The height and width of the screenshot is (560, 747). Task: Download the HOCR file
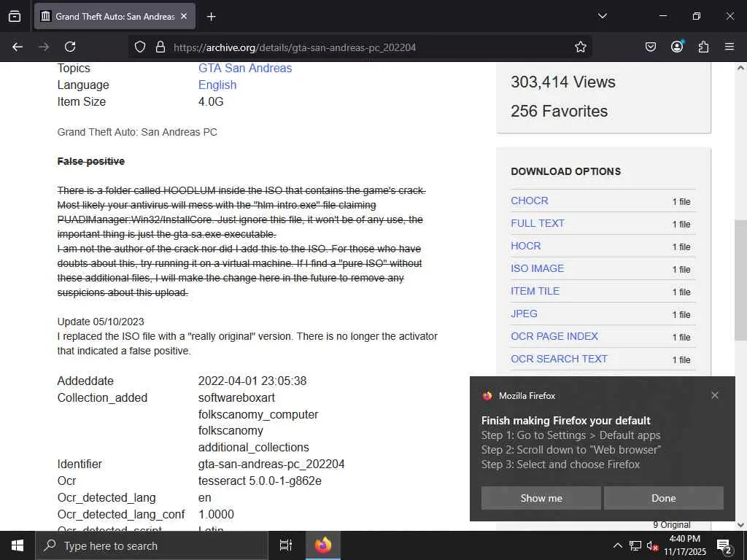[525, 246]
